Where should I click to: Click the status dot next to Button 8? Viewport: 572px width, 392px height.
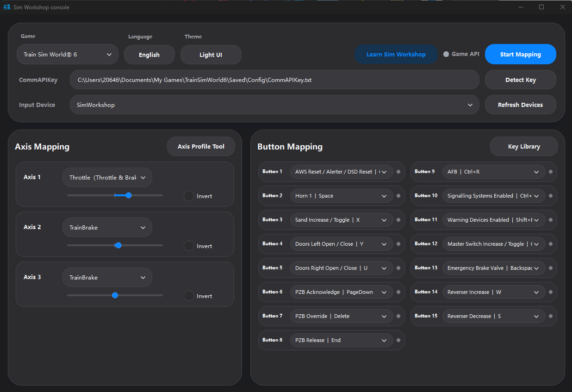(x=398, y=340)
